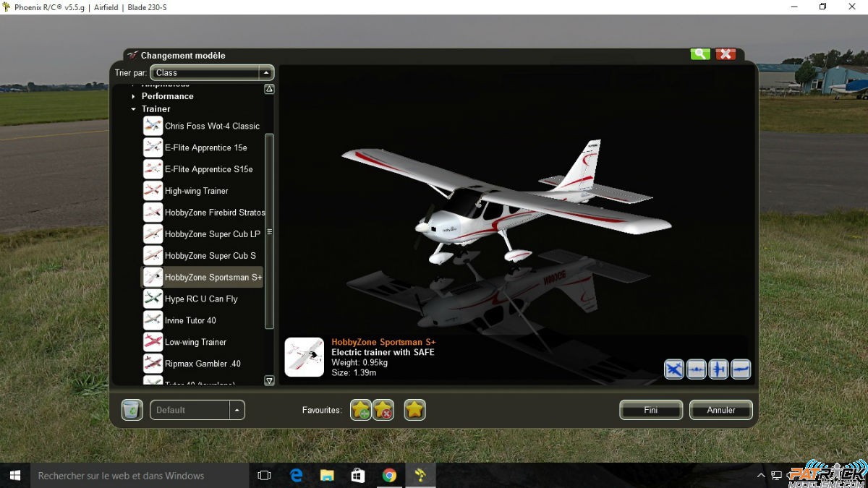Collapse the Trainer category
This screenshot has width=868, height=488.
click(133, 108)
